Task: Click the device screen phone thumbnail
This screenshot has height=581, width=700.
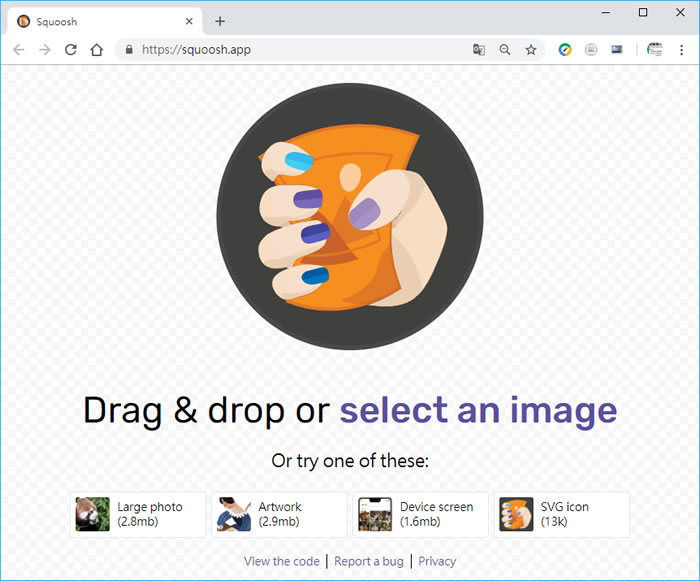Action: [375, 514]
